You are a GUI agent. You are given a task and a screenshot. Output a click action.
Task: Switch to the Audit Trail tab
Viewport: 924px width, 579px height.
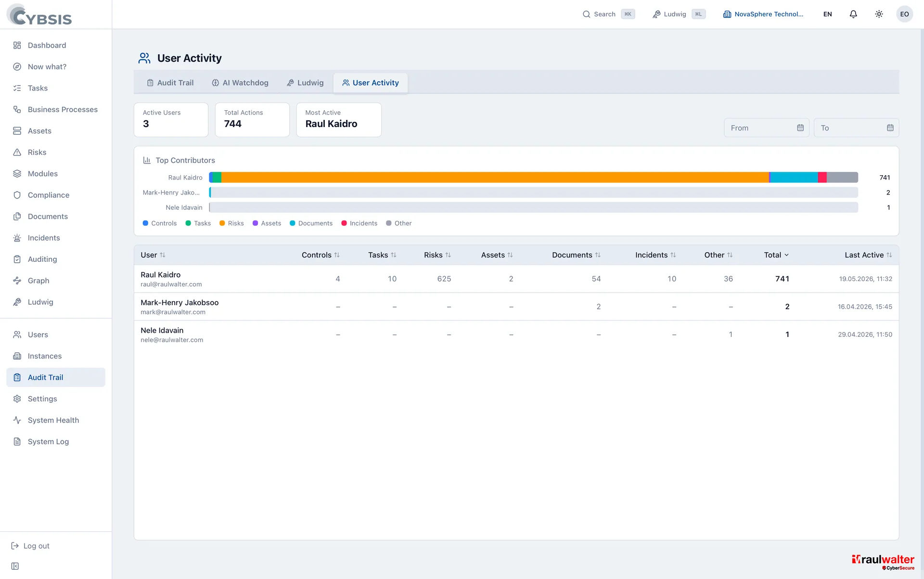[170, 83]
